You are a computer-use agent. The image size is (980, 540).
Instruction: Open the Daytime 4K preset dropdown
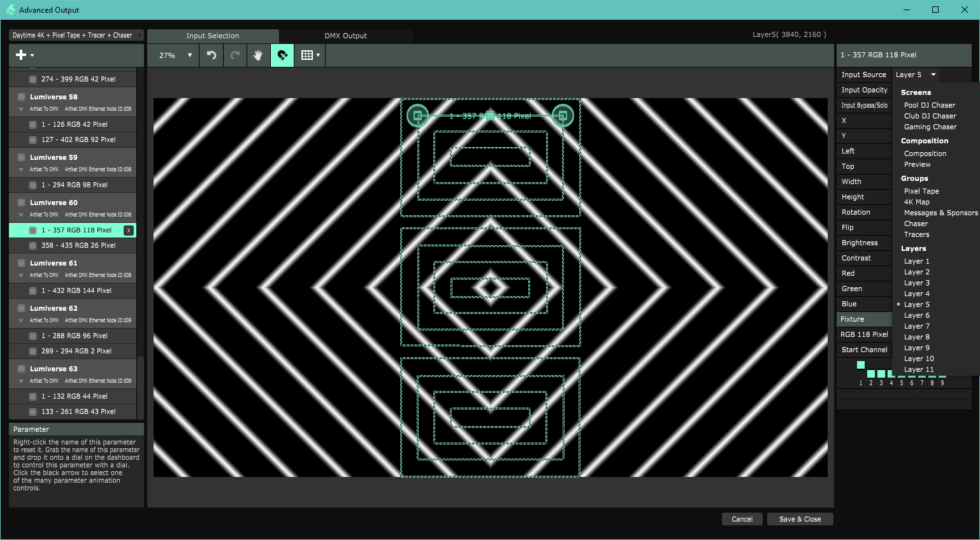pos(76,35)
